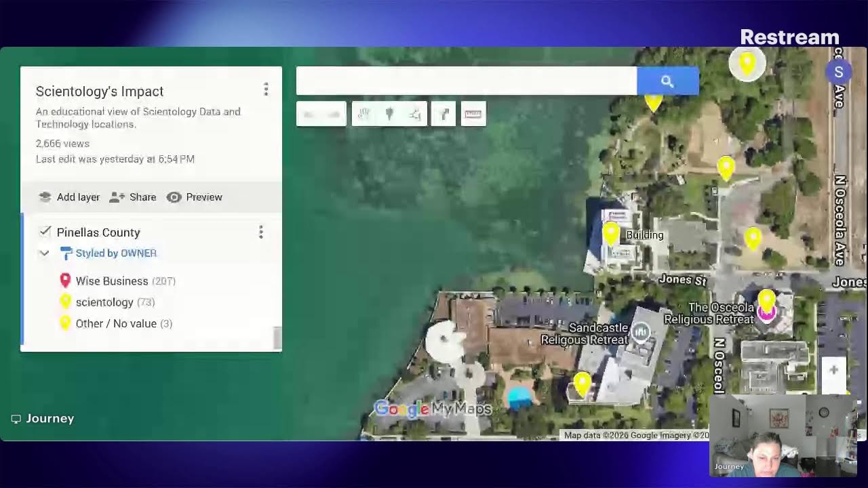Viewport: 868px width, 488px height.
Task: Click the paint roller style icon
Action: point(66,253)
